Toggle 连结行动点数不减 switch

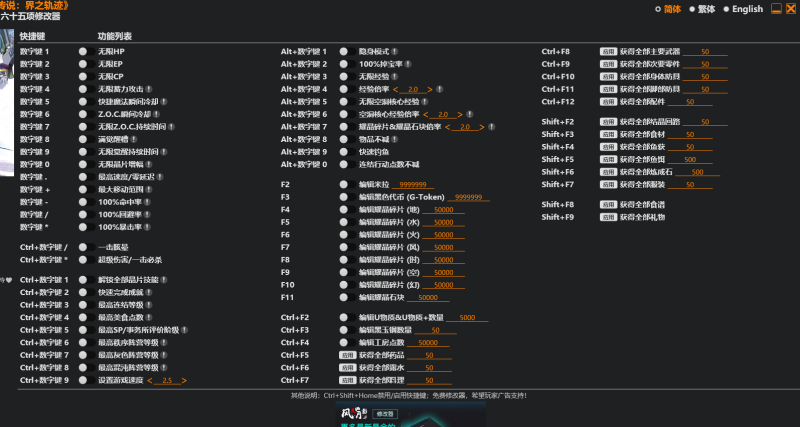(348, 164)
